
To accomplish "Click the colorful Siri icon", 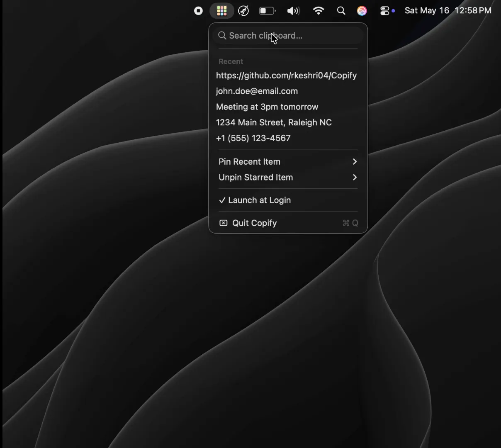I will 362,11.
